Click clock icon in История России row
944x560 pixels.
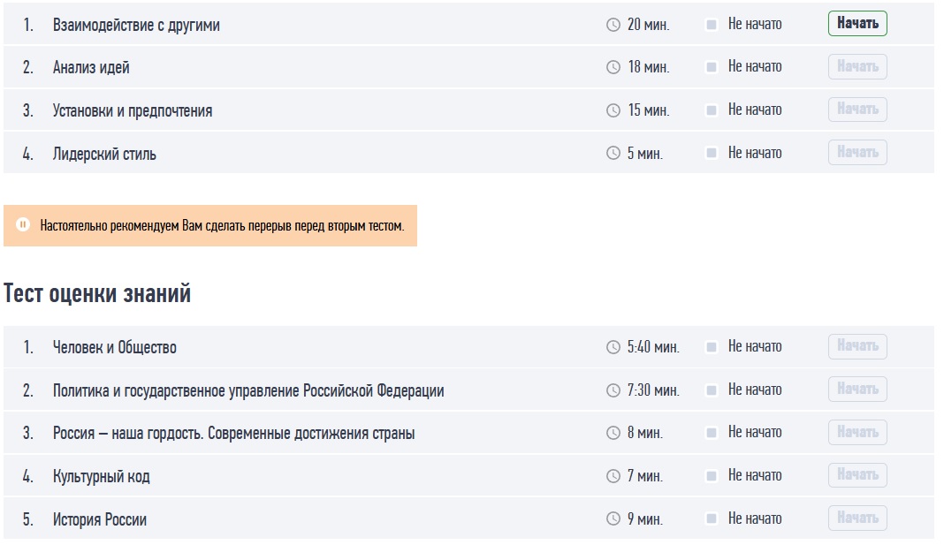[613, 519]
